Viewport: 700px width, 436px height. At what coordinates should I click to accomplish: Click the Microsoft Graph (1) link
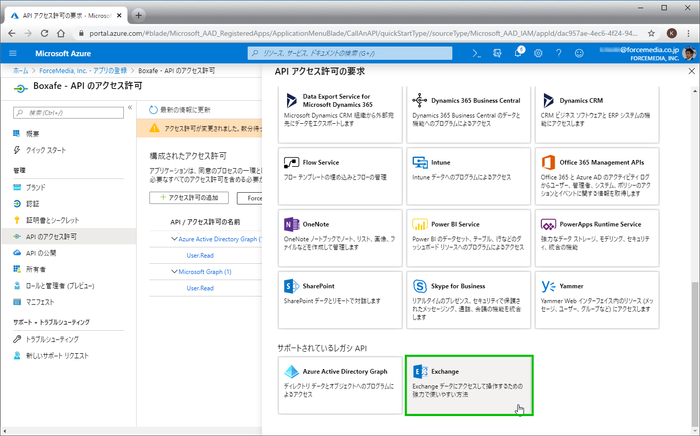click(x=205, y=271)
